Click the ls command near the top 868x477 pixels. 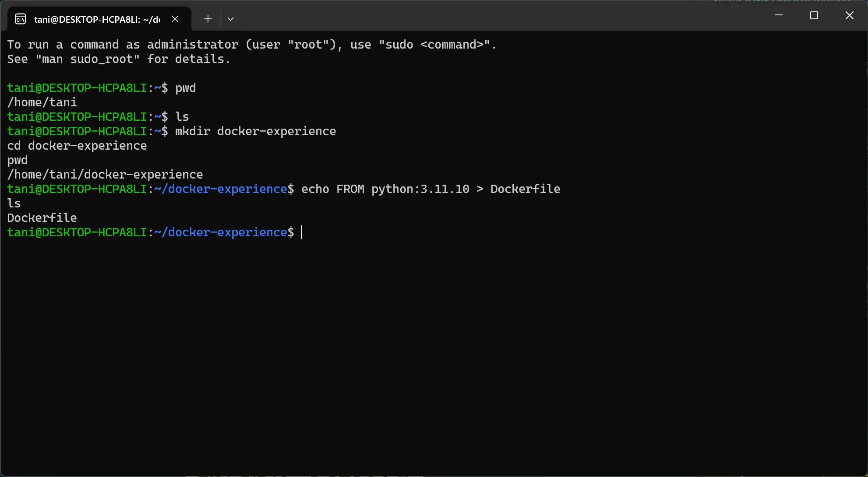182,116
